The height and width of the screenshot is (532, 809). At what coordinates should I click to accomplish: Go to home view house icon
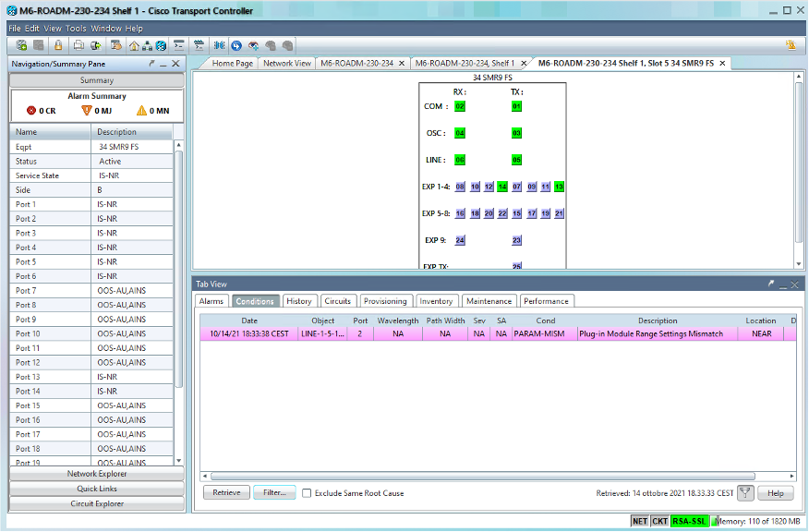pos(134,45)
